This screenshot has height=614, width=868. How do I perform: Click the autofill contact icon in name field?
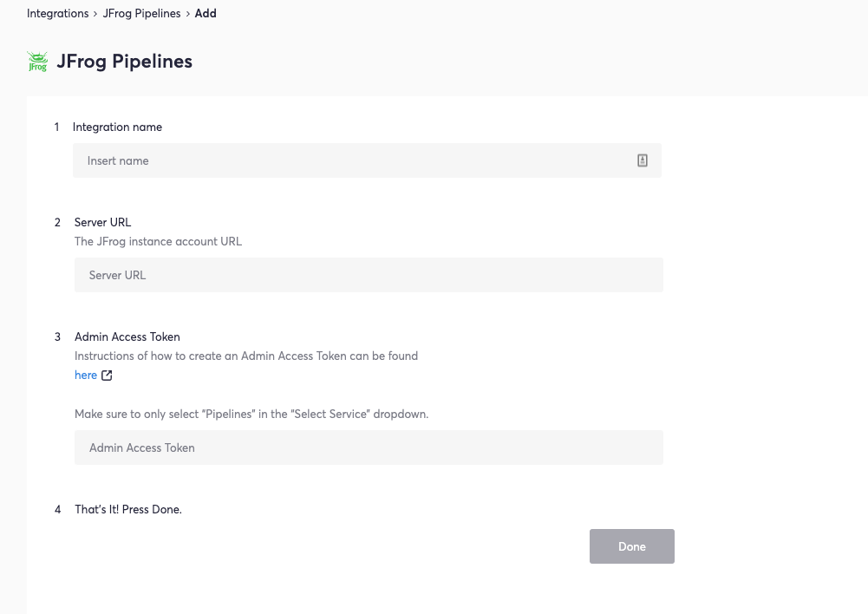point(643,160)
